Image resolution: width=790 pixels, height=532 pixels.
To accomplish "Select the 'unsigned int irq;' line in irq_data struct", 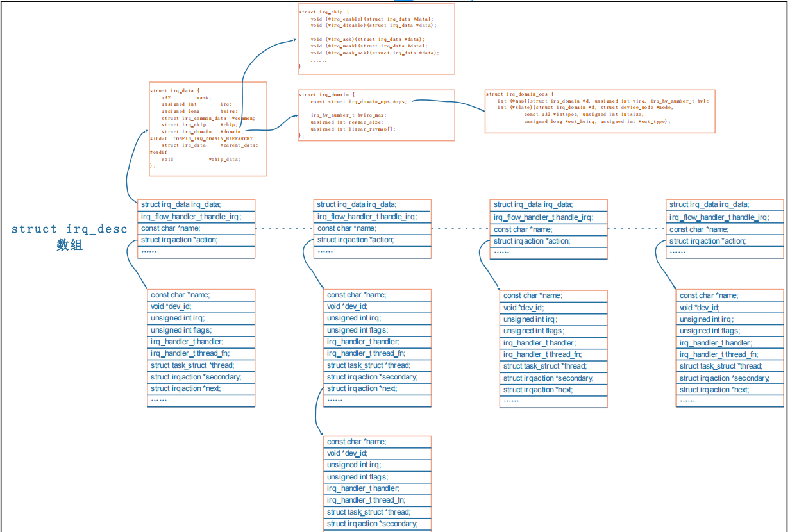I will click(197, 104).
